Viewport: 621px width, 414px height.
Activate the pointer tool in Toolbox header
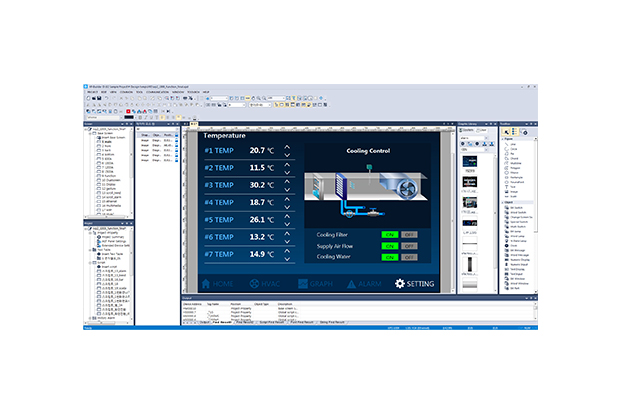(x=506, y=132)
